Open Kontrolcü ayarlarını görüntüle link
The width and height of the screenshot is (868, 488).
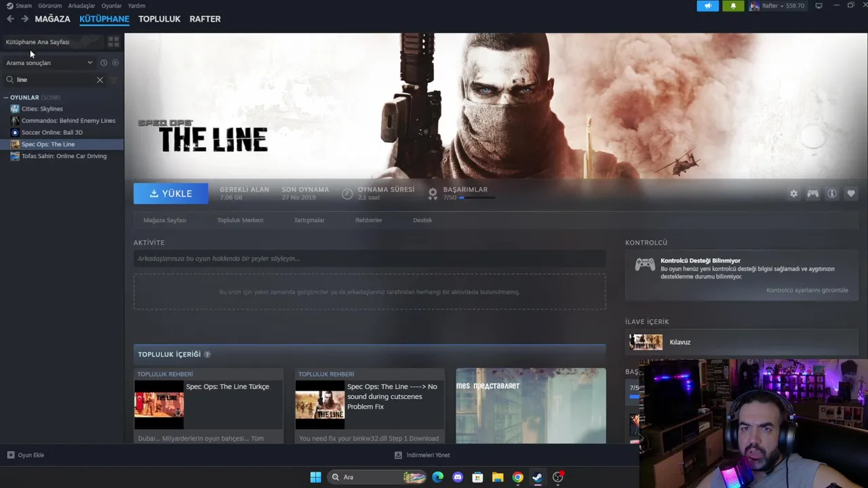pyautogui.click(x=807, y=290)
